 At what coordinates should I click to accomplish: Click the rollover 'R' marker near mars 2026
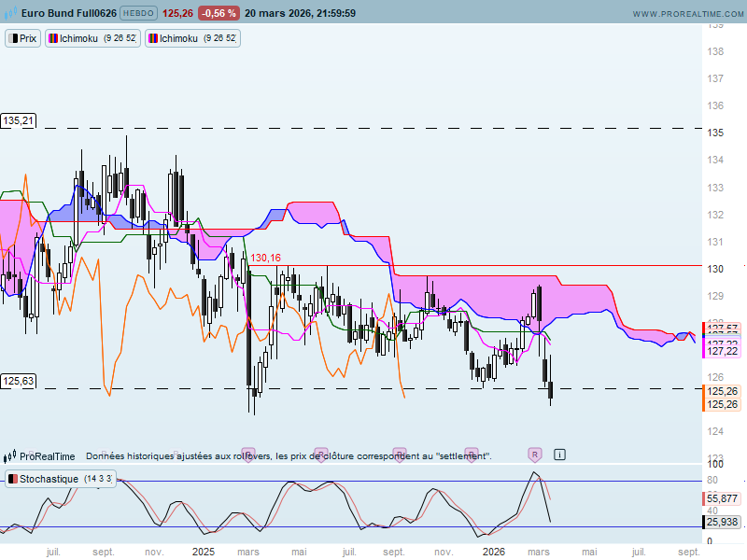[x=535, y=455]
